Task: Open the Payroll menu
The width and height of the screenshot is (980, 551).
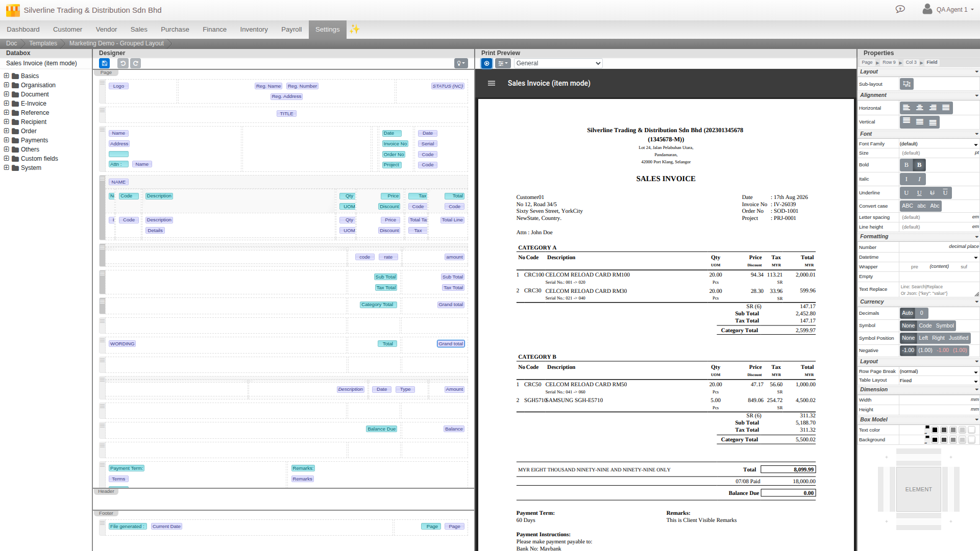Action: tap(291, 30)
